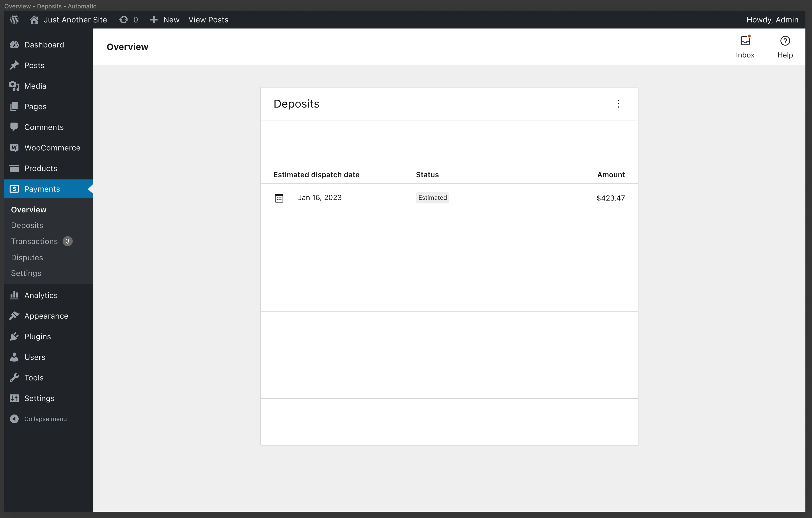The image size is (812, 518).
Task: Click the Payments sidebar icon
Action: 14,189
